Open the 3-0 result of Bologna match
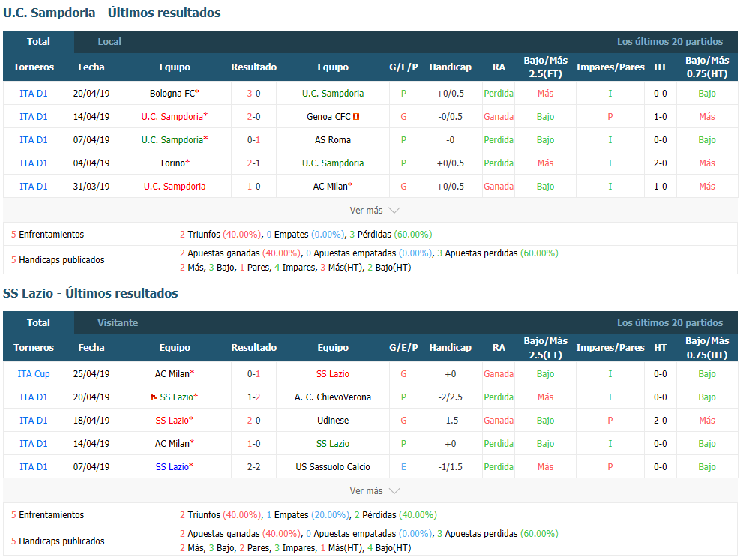This screenshot has height=560, width=746. click(x=253, y=94)
